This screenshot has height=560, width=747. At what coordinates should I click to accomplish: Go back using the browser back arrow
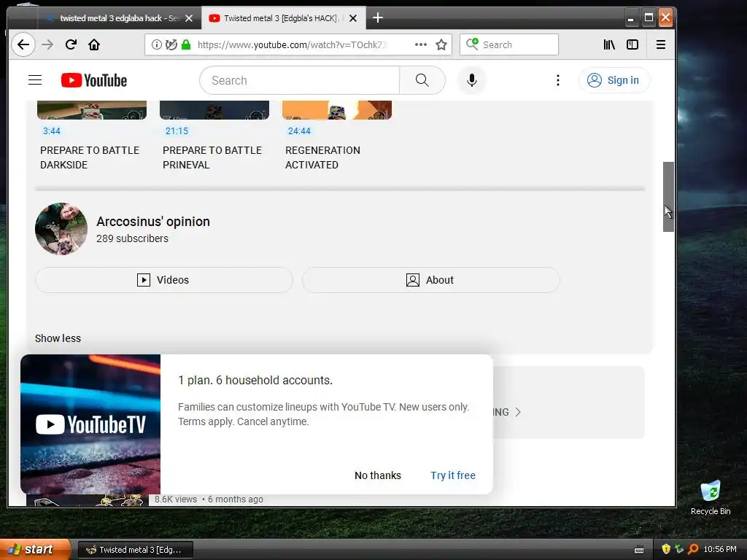(23, 44)
